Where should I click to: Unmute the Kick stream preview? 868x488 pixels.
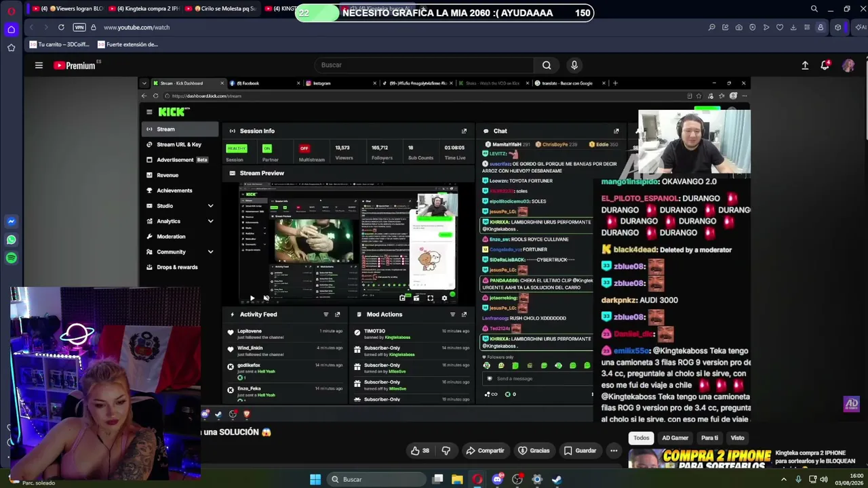pyautogui.click(x=266, y=298)
